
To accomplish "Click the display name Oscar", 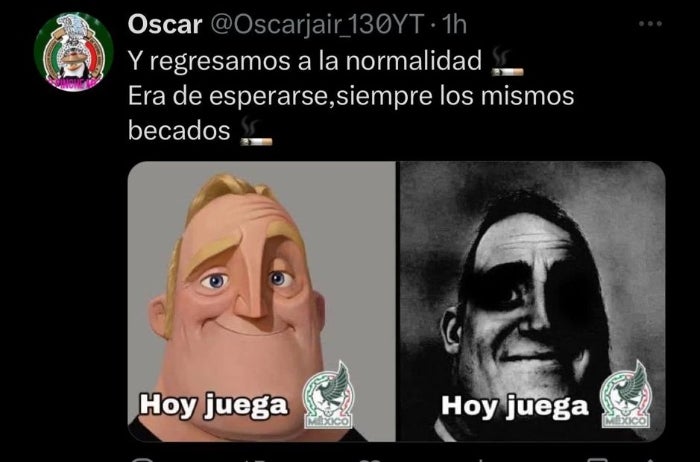I will [x=165, y=24].
